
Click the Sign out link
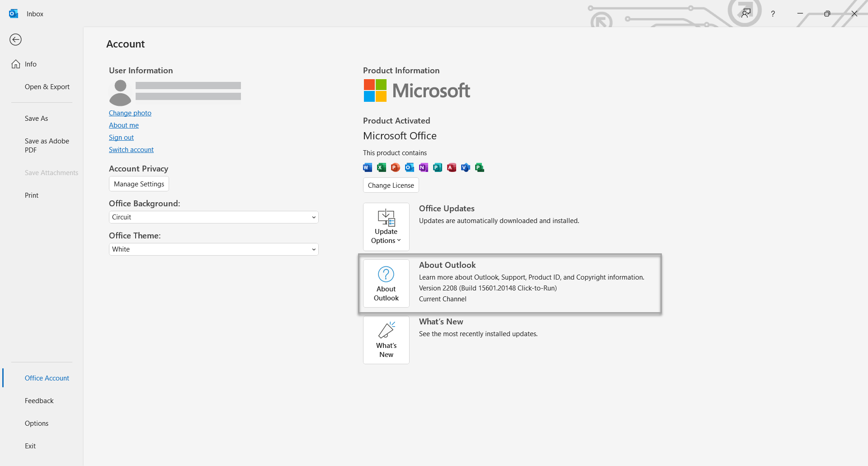[121, 138]
